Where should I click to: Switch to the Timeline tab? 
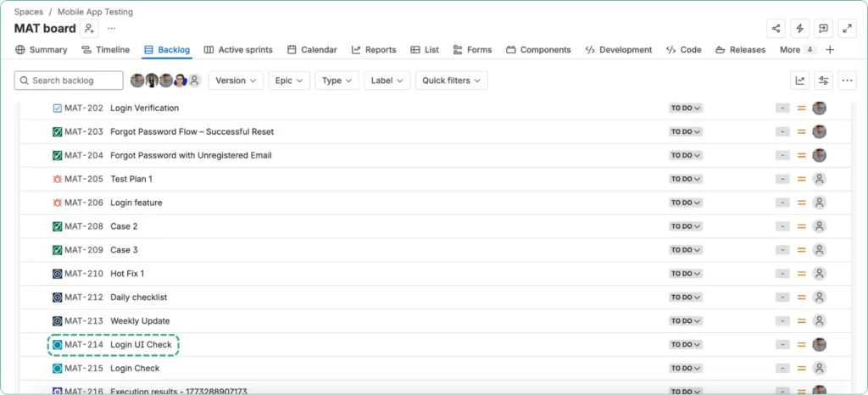coord(105,50)
